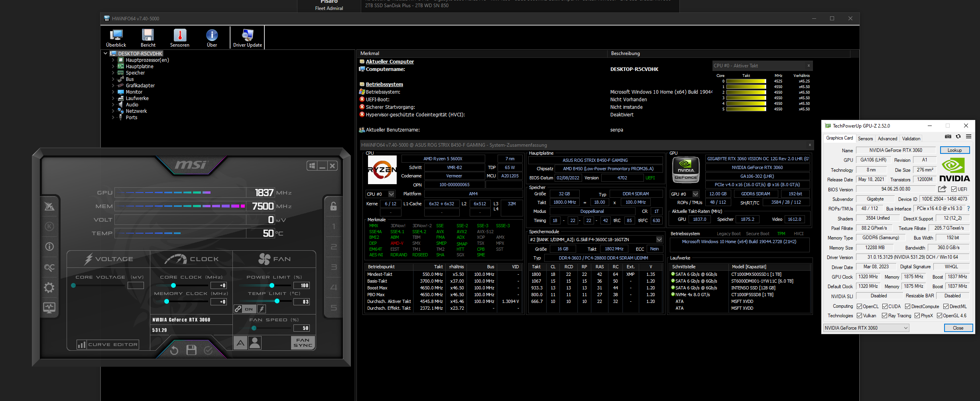Apply Afterburner settings with checkmark icon
Image resolution: width=980 pixels, height=401 pixels.
pos(208,350)
